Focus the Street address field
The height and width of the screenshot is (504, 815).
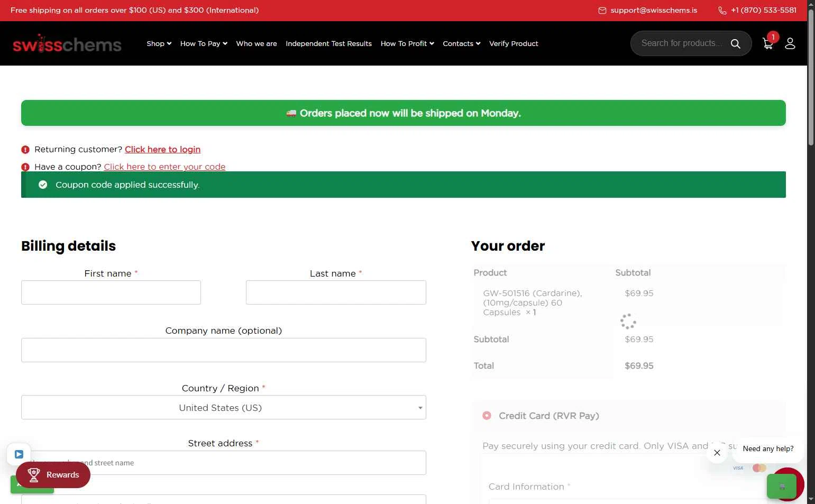pos(224,463)
